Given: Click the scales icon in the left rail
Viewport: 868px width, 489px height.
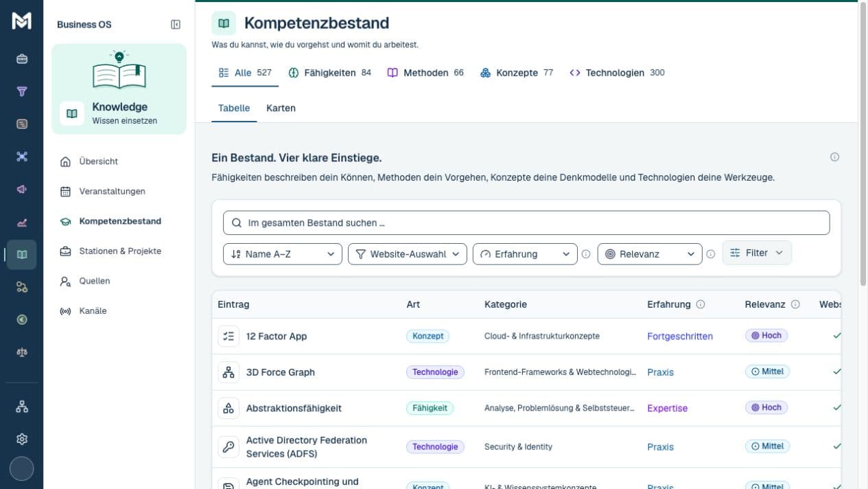Looking at the screenshot, I should (22, 352).
